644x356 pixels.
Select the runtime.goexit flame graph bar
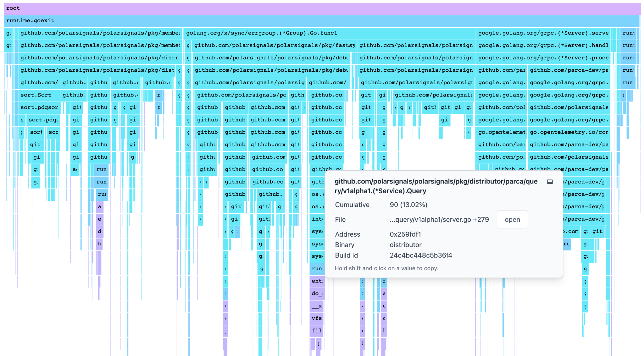coord(322,21)
